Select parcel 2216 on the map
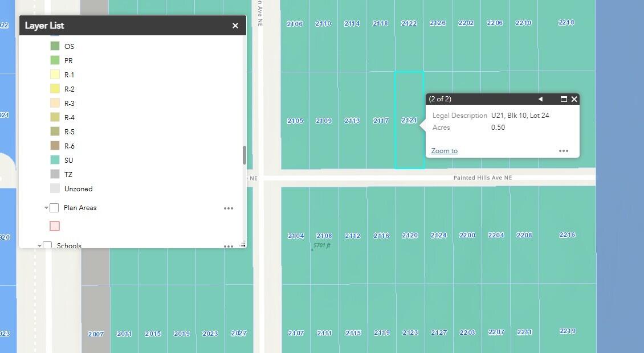This screenshot has height=353, width=644. point(567,235)
